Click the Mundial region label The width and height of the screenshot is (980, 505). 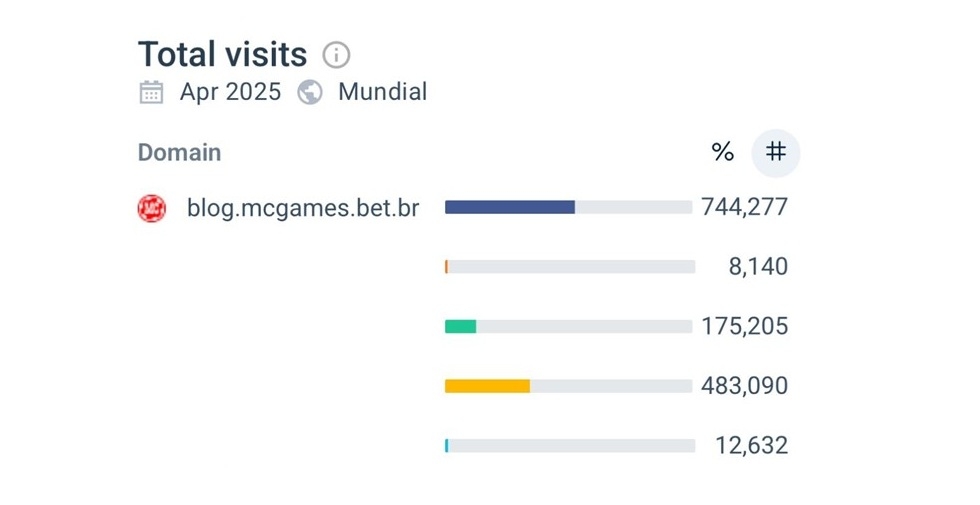tap(382, 92)
